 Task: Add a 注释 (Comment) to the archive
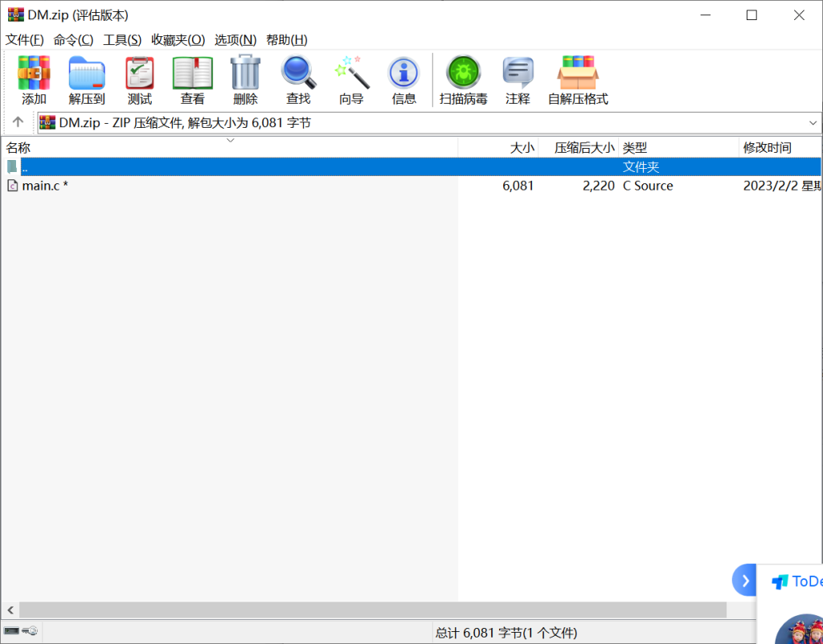click(x=518, y=79)
